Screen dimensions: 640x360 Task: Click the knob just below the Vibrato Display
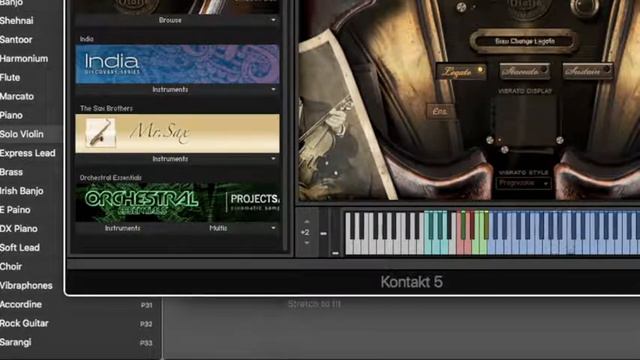click(504, 149)
